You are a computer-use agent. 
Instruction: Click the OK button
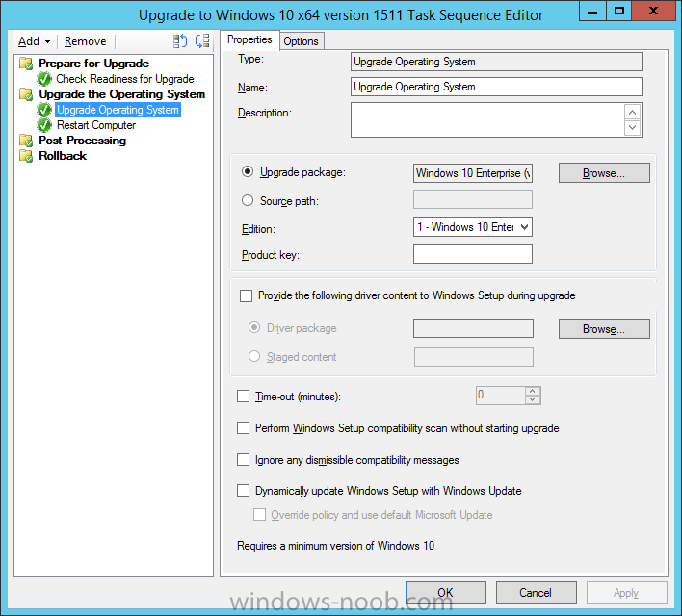446,593
